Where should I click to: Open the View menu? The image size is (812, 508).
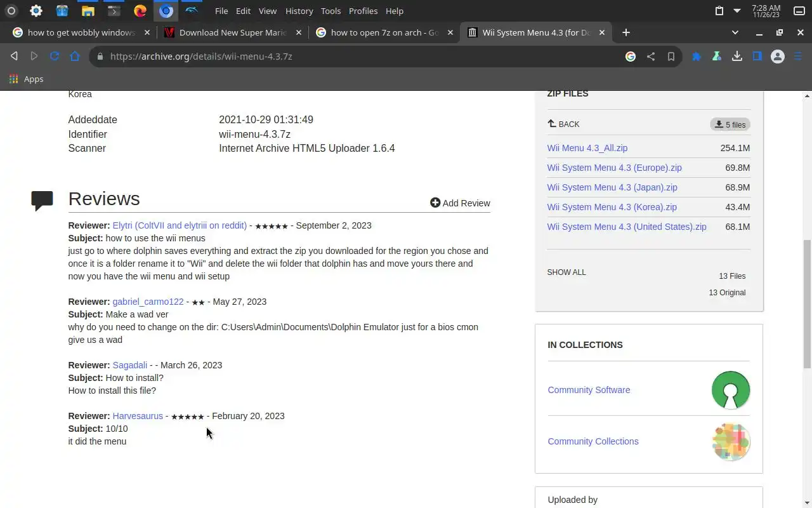268,11
